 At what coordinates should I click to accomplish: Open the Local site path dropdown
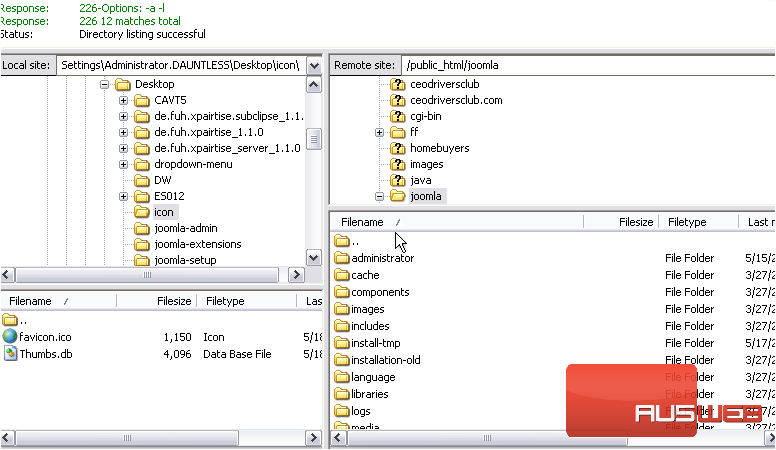313,65
